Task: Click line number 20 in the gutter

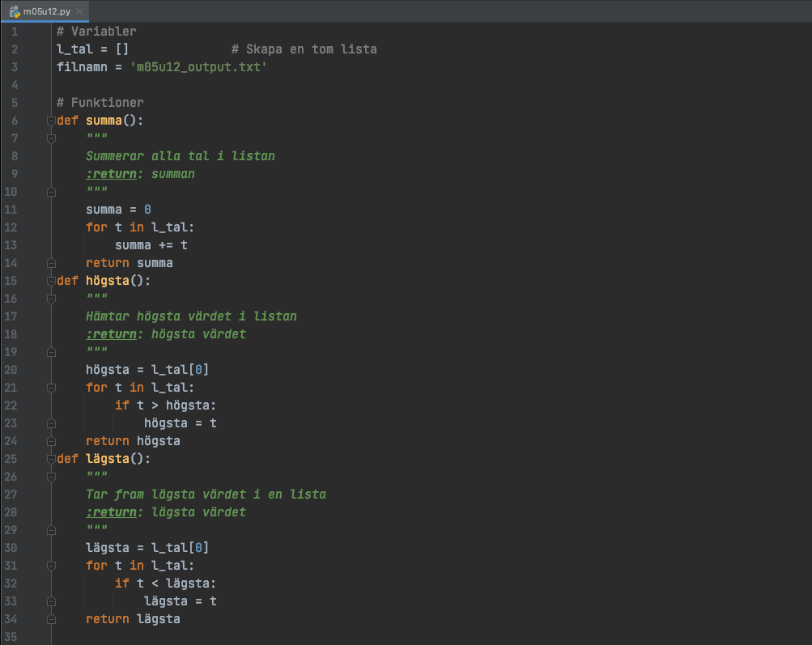Action: (x=15, y=370)
